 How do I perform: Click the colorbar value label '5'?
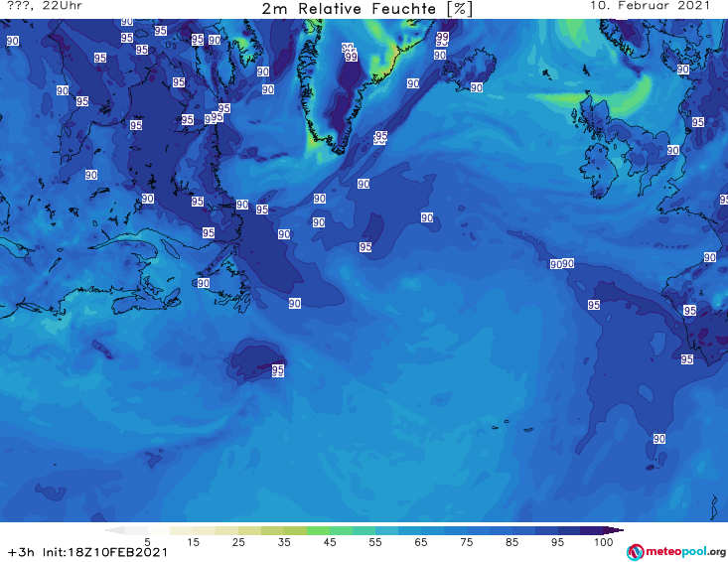click(x=147, y=542)
